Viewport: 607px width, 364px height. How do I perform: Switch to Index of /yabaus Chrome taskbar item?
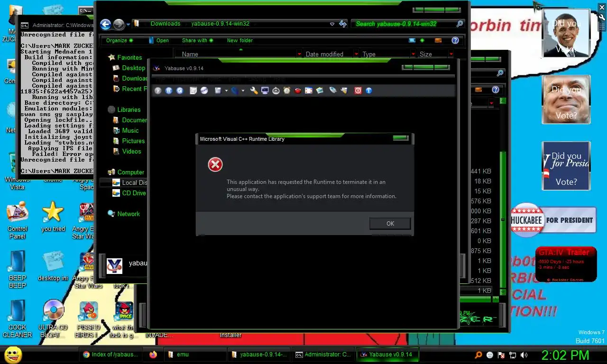click(x=110, y=355)
